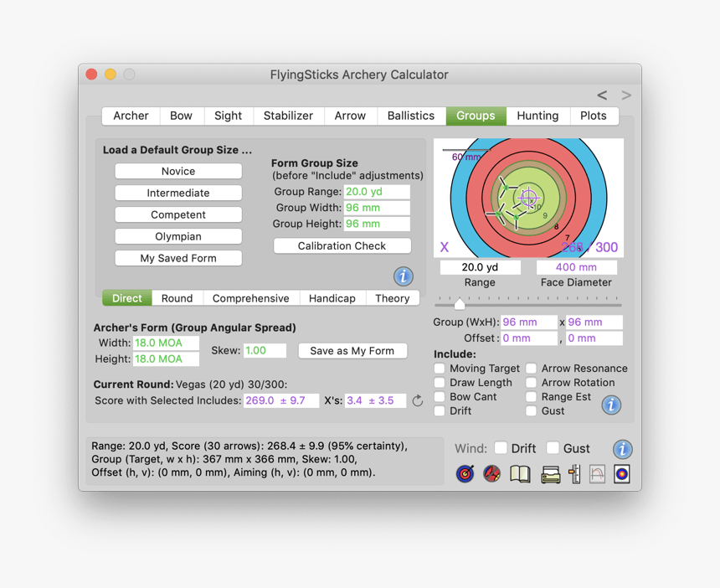Check the Arrow Rotation option
Screen dimensions: 720x588
(x=531, y=382)
